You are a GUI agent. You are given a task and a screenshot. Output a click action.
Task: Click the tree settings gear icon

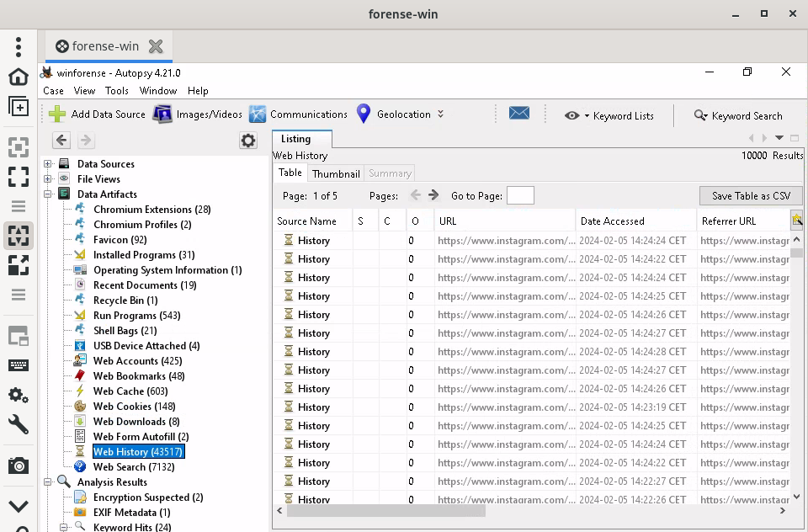[248, 141]
